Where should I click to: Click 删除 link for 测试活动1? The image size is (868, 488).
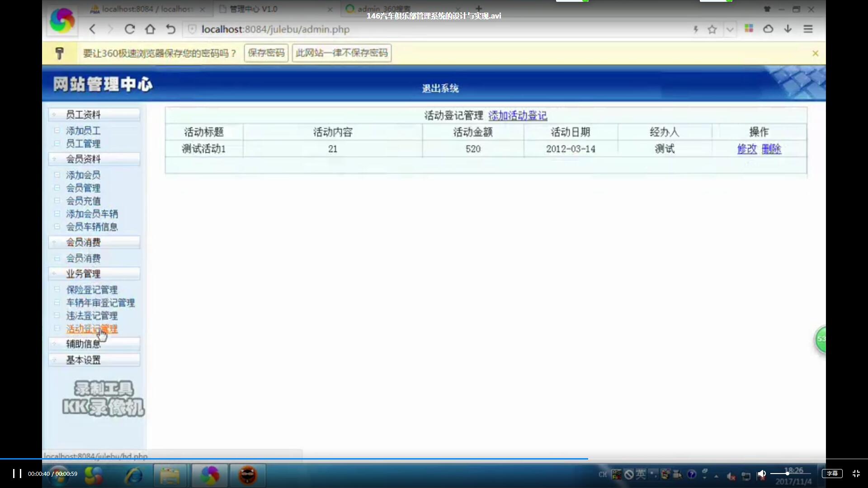(771, 149)
